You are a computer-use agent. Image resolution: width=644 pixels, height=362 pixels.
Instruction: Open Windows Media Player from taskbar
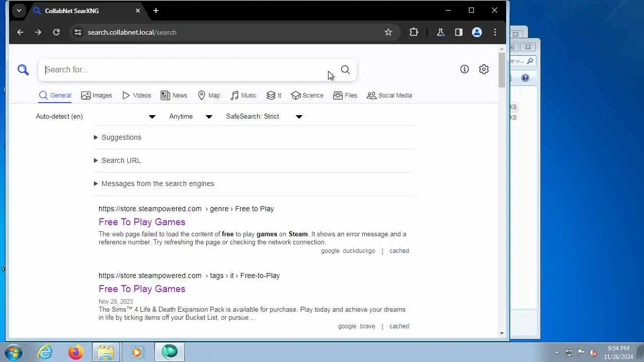coord(137,352)
